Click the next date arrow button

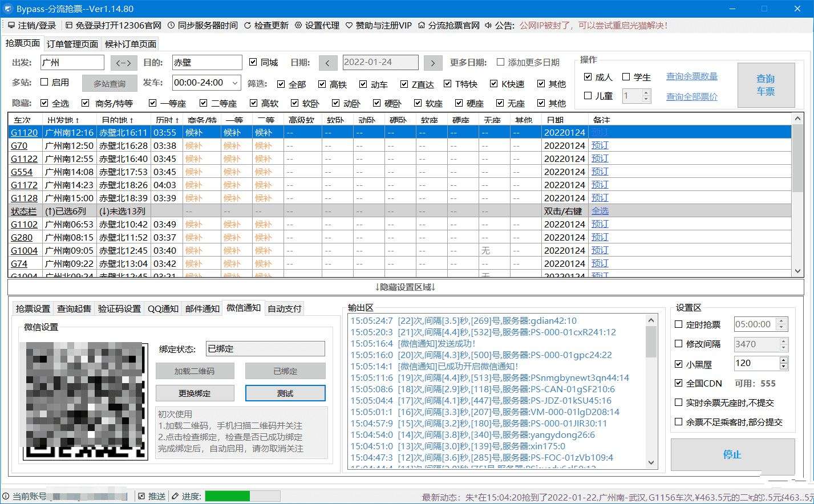pos(433,63)
